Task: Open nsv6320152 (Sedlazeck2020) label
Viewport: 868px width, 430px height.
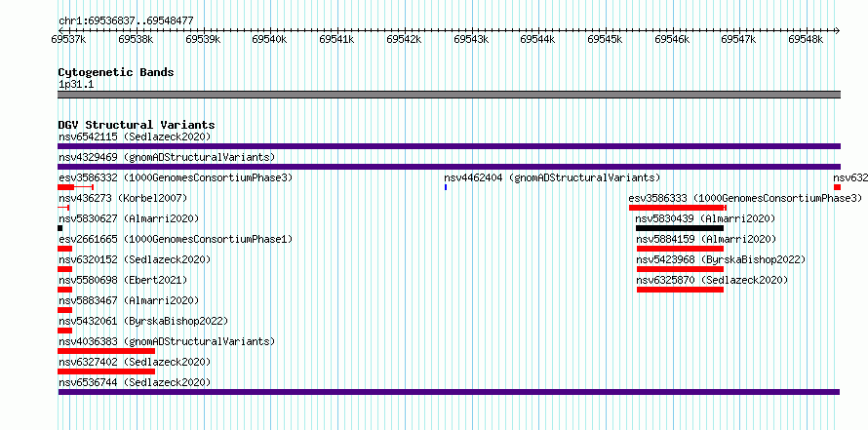Action: [135, 259]
